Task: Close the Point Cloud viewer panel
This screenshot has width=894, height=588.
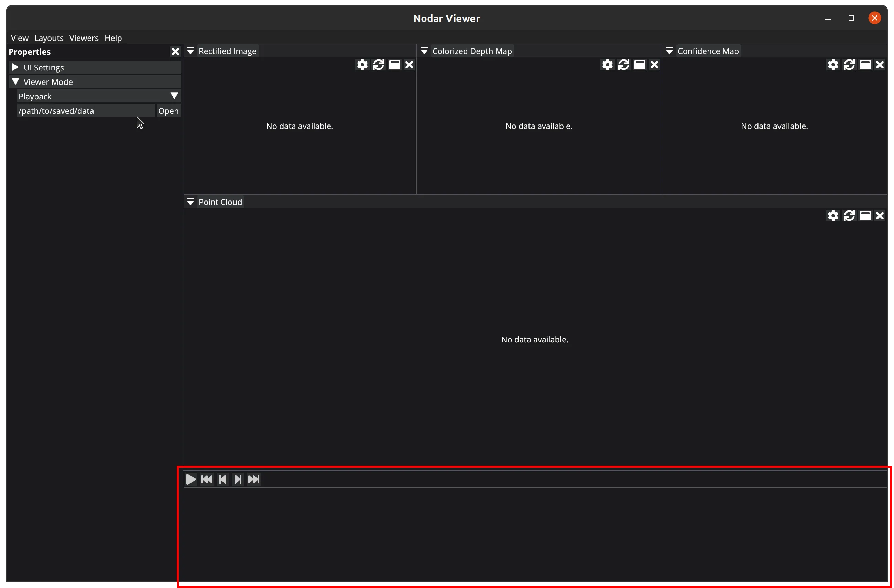Action: coord(880,216)
